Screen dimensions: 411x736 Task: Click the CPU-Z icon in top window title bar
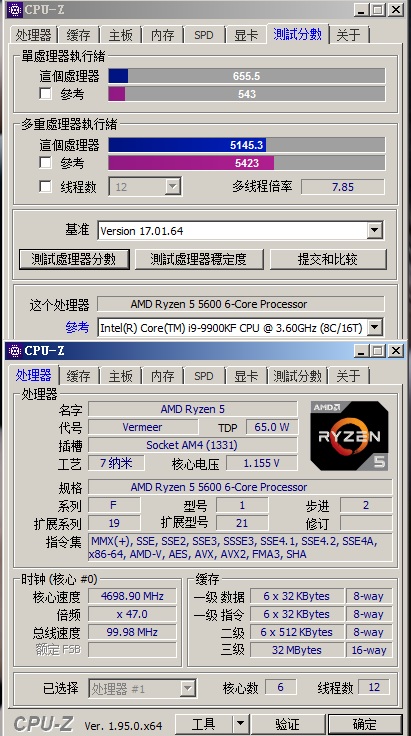pos(15,9)
